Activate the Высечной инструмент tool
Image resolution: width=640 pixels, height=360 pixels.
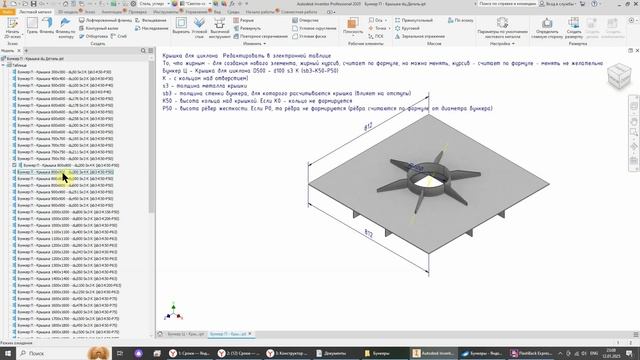tap(220, 28)
